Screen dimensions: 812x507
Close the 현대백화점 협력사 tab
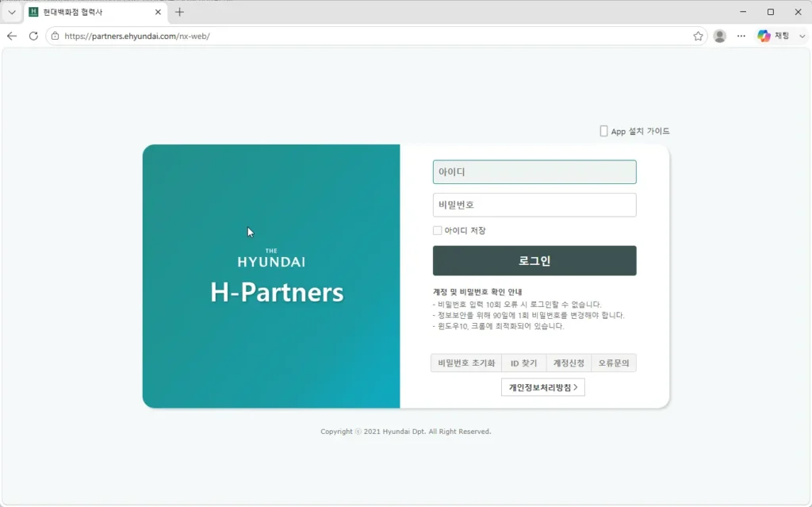click(158, 12)
